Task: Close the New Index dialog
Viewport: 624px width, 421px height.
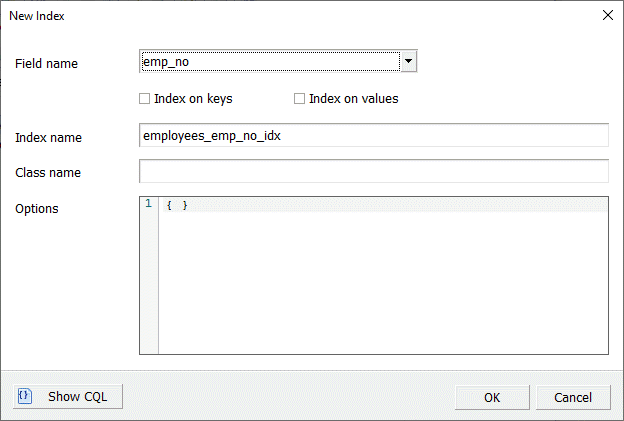Action: click(x=606, y=15)
